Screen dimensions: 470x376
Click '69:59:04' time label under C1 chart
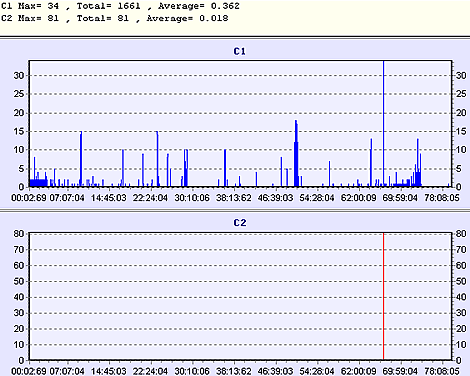tap(400, 198)
